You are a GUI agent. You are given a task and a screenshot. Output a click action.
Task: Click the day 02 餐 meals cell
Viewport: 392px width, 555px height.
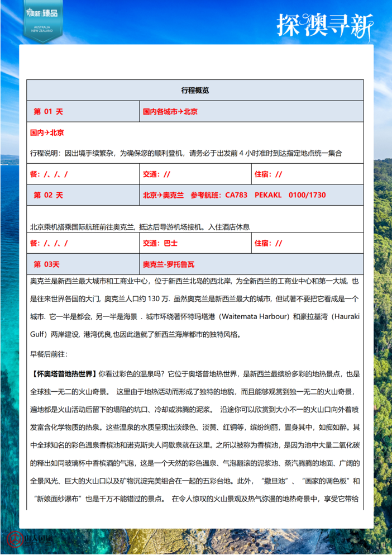coord(83,243)
